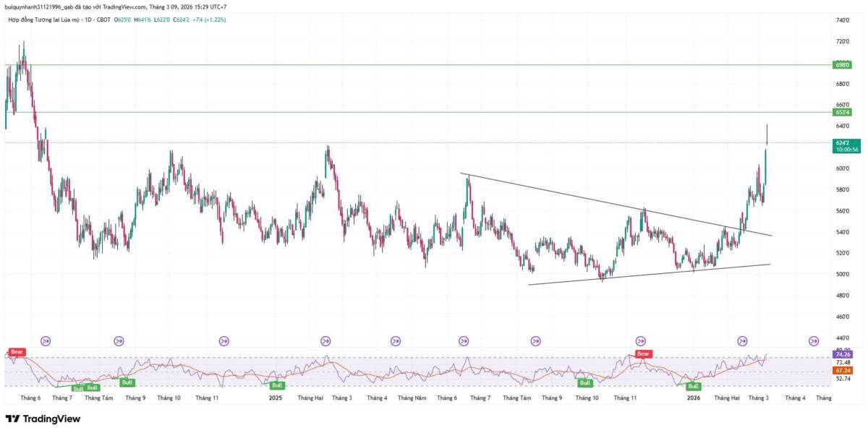Select the 653'4 green price level label
This screenshot has height=433, width=868.
click(x=842, y=112)
